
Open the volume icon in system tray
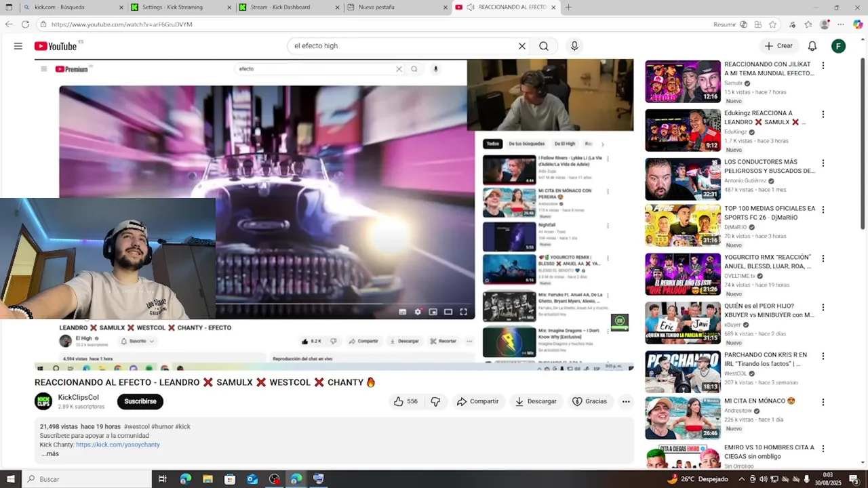763,479
